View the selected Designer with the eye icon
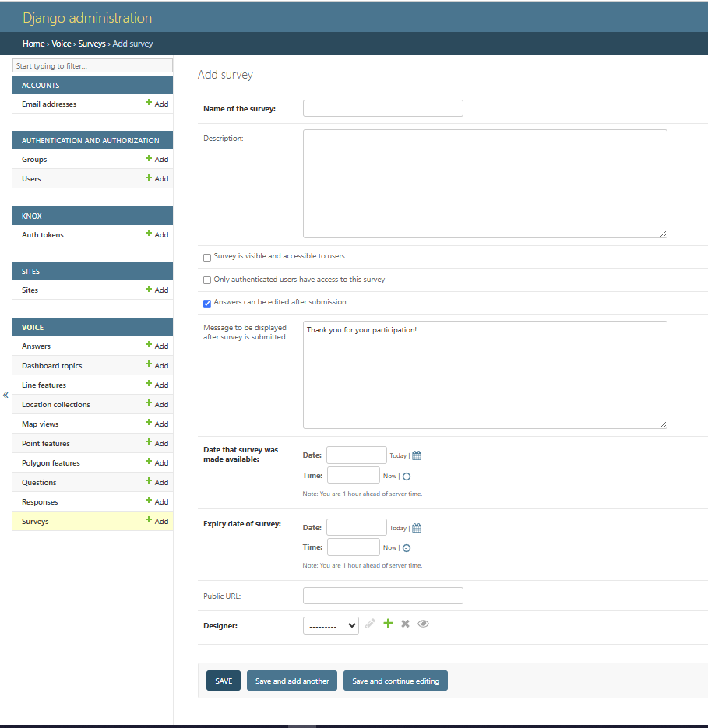708x728 pixels. pyautogui.click(x=424, y=624)
